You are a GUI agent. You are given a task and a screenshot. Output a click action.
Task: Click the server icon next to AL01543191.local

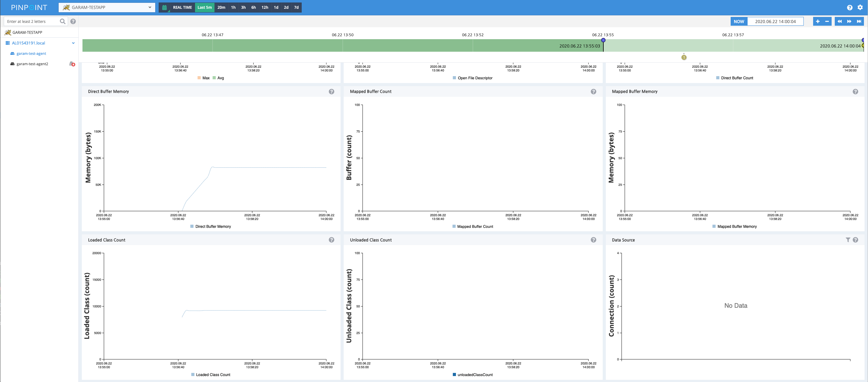tap(8, 43)
